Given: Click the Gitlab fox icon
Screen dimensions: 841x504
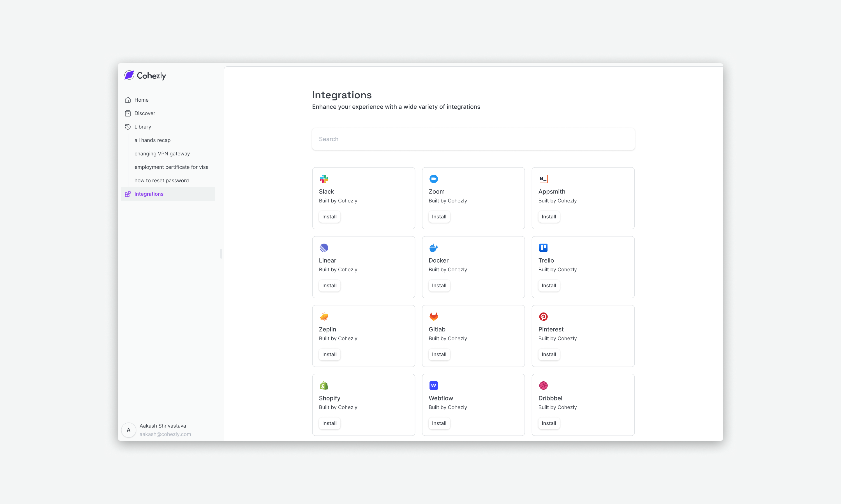Looking at the screenshot, I should [x=434, y=316].
